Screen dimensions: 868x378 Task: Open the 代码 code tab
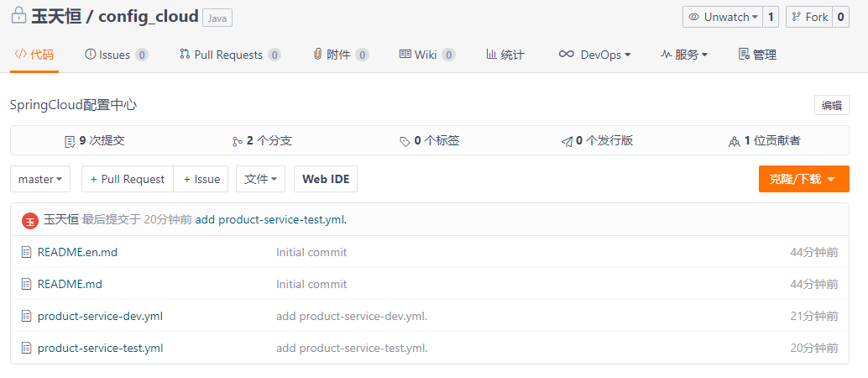pyautogui.click(x=34, y=55)
